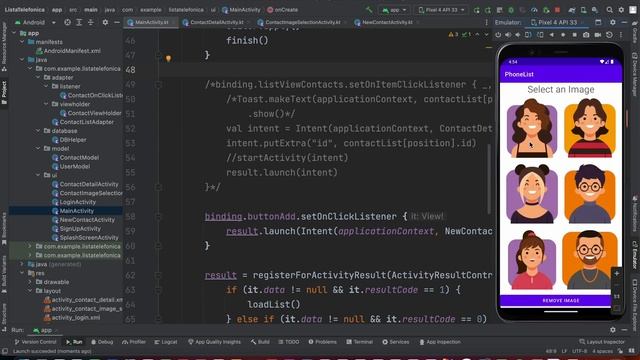Viewport: 640px width, 360px height.
Task: Click Expand All icon in Project panel
Action: tap(79, 22)
